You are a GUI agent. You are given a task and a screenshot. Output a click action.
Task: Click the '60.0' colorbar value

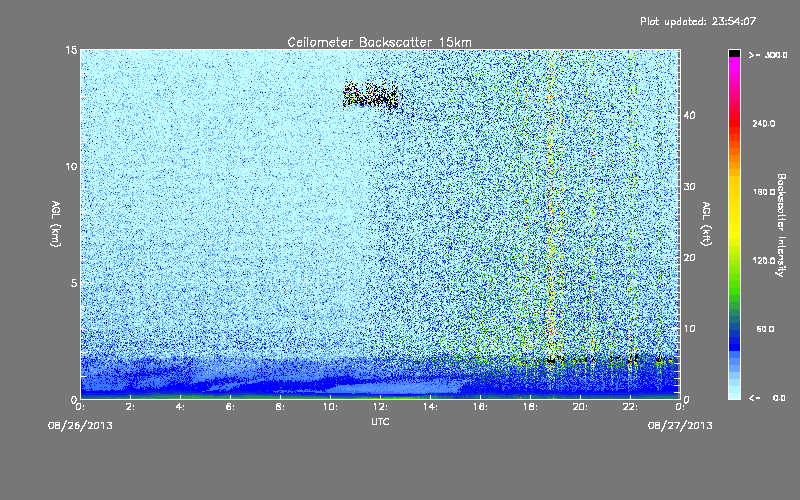[x=765, y=329]
